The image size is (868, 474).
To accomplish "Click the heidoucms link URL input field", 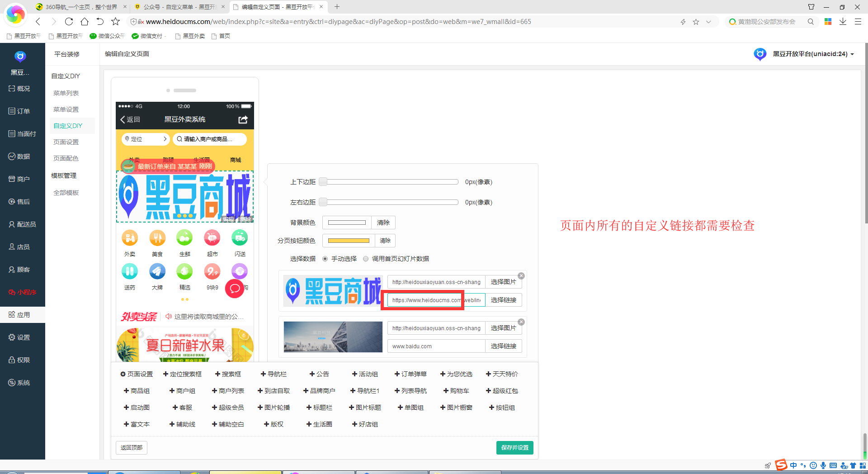I will click(436, 300).
